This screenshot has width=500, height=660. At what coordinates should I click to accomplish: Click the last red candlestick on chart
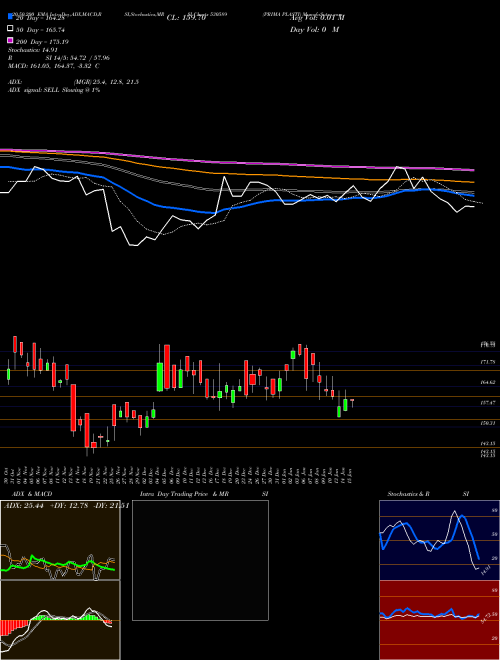tap(352, 400)
